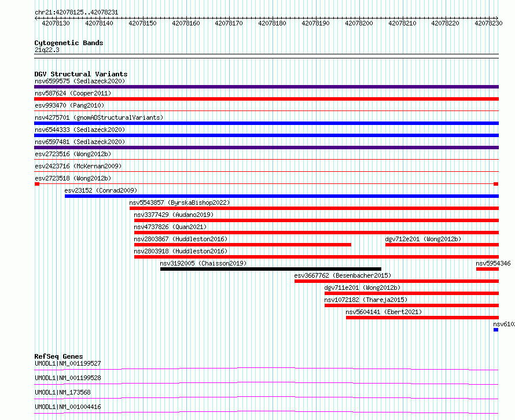Click the blue bar under nsv4275701

coord(266,123)
